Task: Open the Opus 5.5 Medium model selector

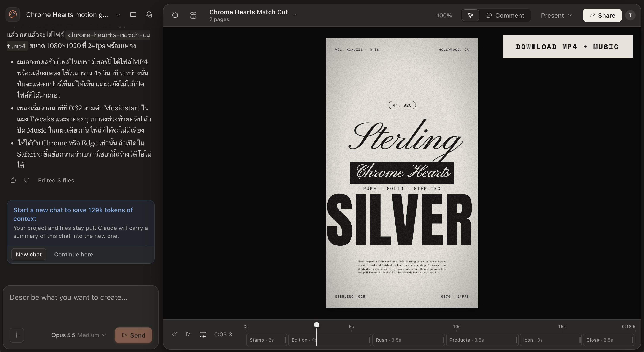Action: 79,335
